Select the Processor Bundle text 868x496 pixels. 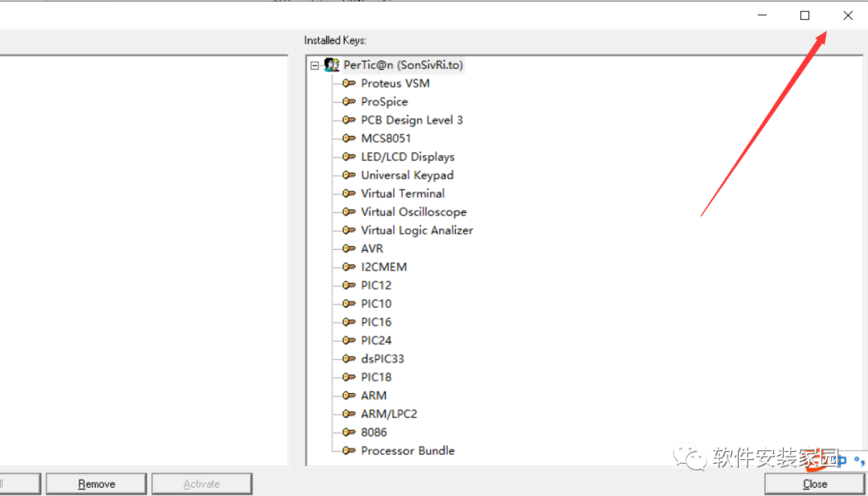tap(408, 450)
